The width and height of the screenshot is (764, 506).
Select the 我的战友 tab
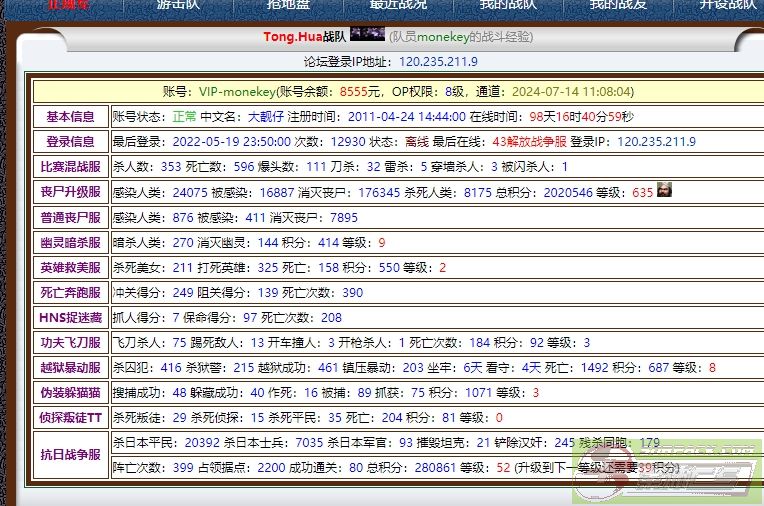coord(617,5)
